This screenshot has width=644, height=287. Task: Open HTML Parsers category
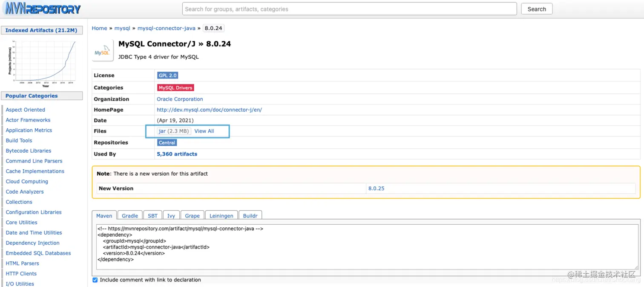coord(22,263)
